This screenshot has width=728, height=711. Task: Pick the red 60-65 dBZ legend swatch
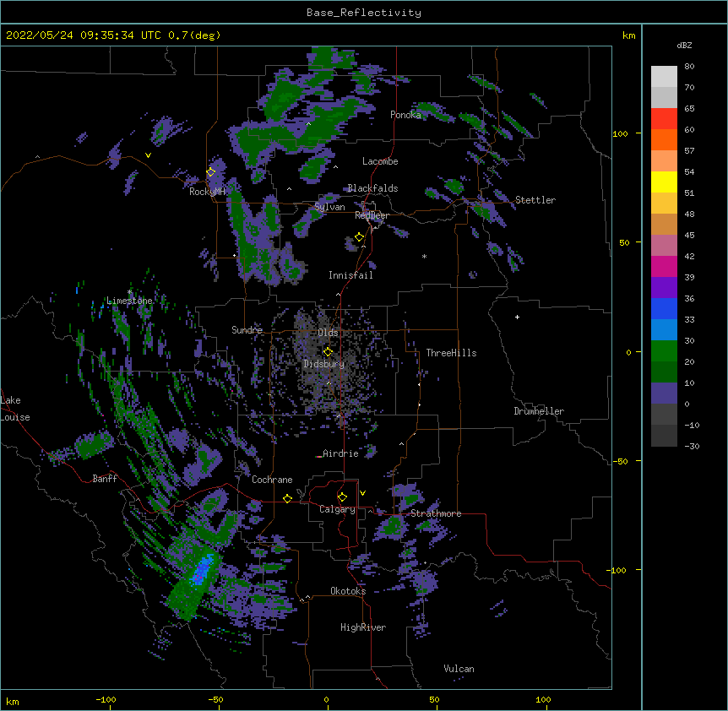click(x=664, y=119)
